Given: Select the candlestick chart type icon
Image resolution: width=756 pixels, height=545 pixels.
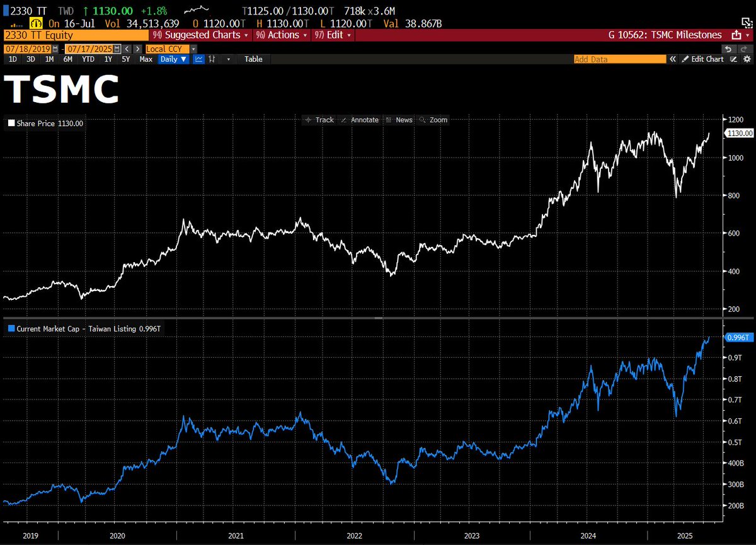Looking at the screenshot, I should [x=212, y=59].
